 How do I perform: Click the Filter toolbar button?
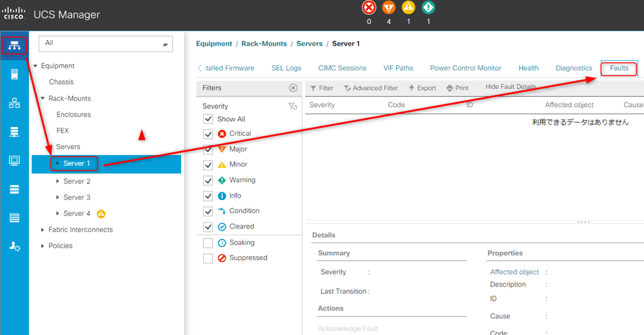point(322,88)
